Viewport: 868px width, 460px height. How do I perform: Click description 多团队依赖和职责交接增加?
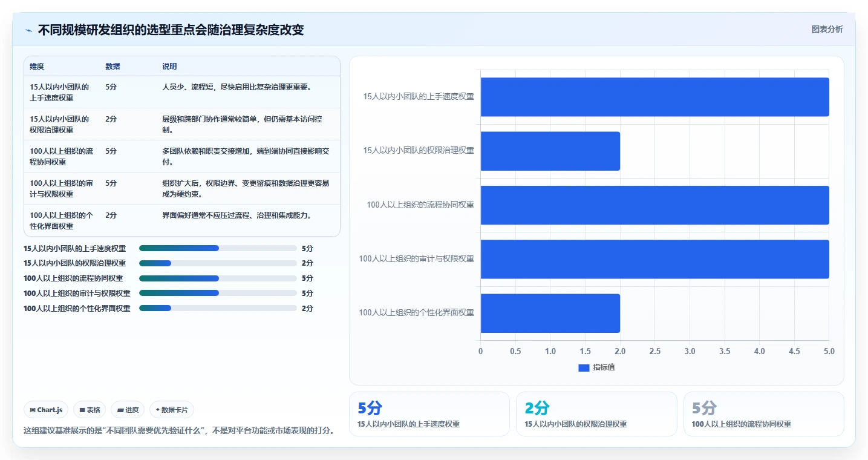[x=247, y=156]
